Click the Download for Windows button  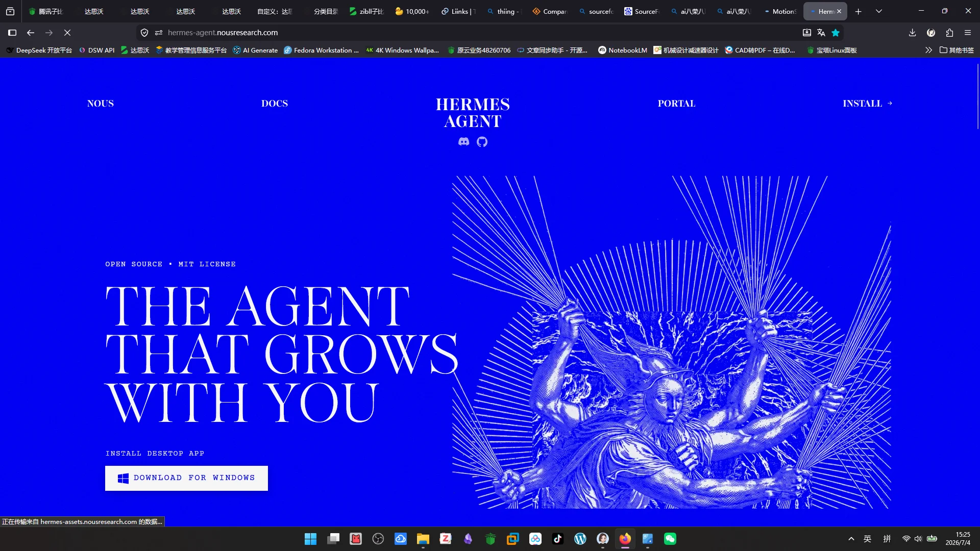tap(186, 478)
